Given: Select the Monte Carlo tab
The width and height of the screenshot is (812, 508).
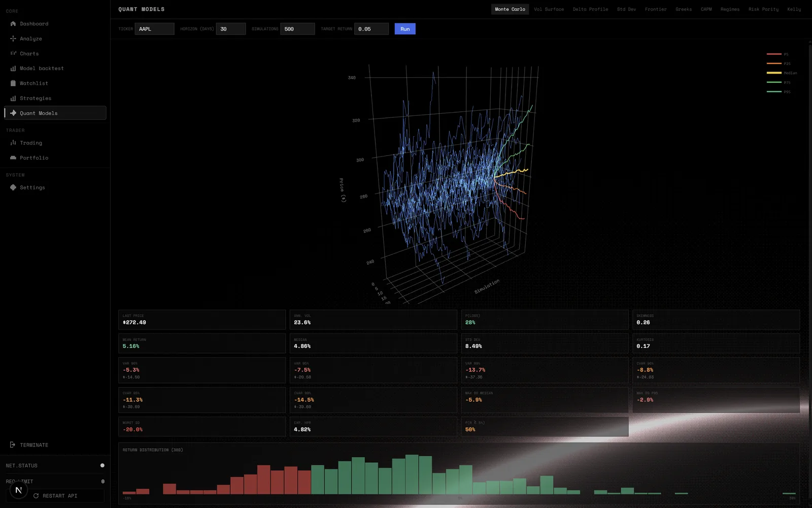Looking at the screenshot, I should point(510,9).
